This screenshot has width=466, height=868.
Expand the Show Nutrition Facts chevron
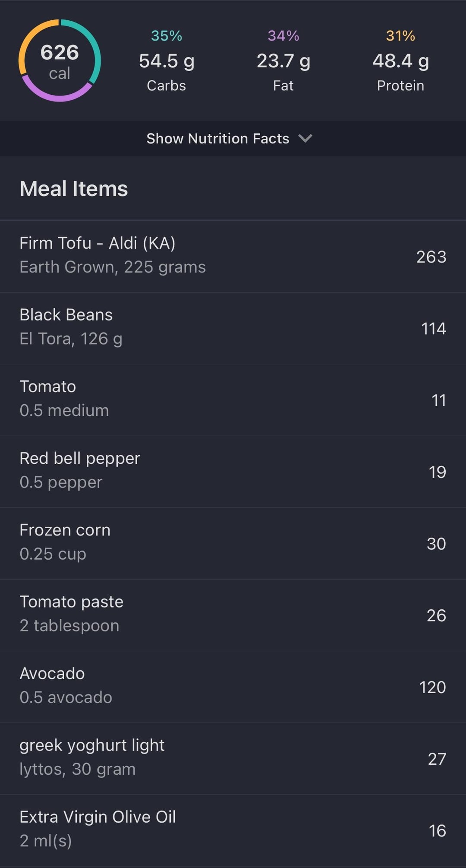[x=305, y=138]
